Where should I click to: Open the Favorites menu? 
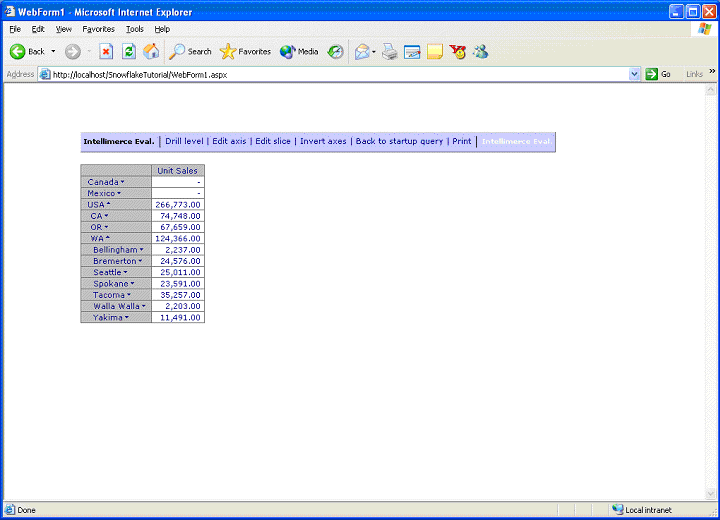coord(98,29)
